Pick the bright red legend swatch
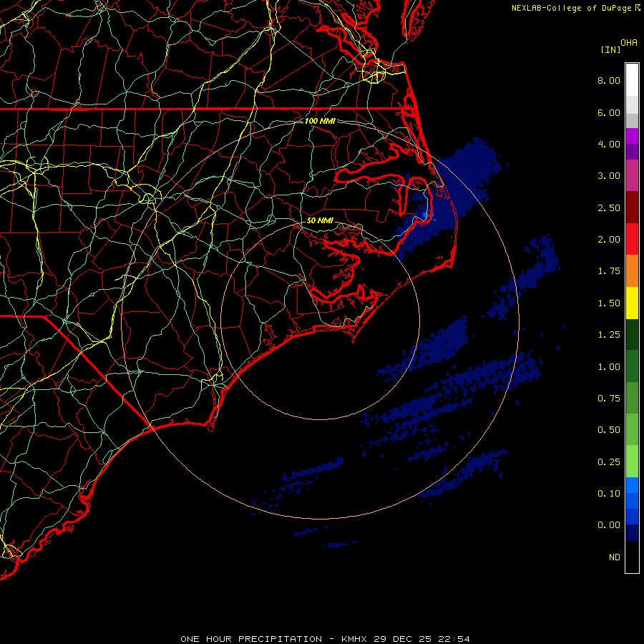The height and width of the screenshot is (644, 644). point(632,239)
